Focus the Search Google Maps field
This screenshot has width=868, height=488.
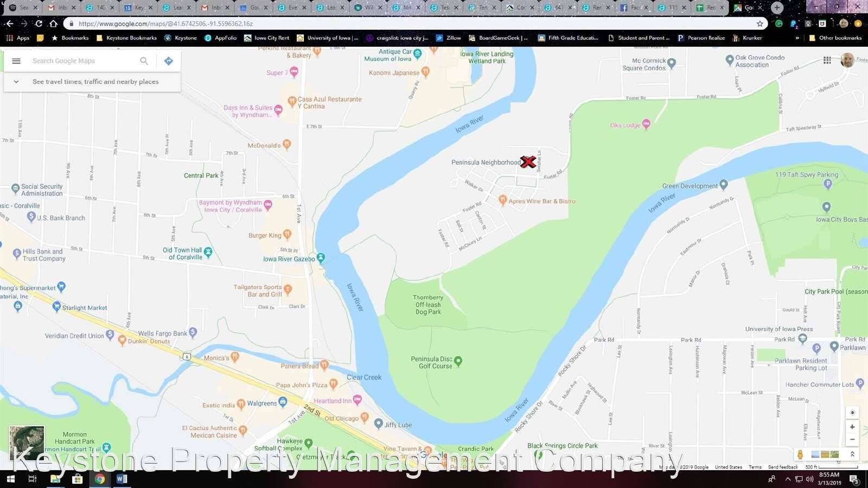coord(81,61)
